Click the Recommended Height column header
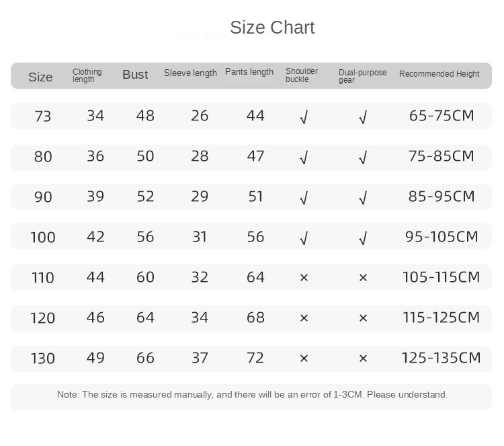504x446 pixels. click(439, 74)
